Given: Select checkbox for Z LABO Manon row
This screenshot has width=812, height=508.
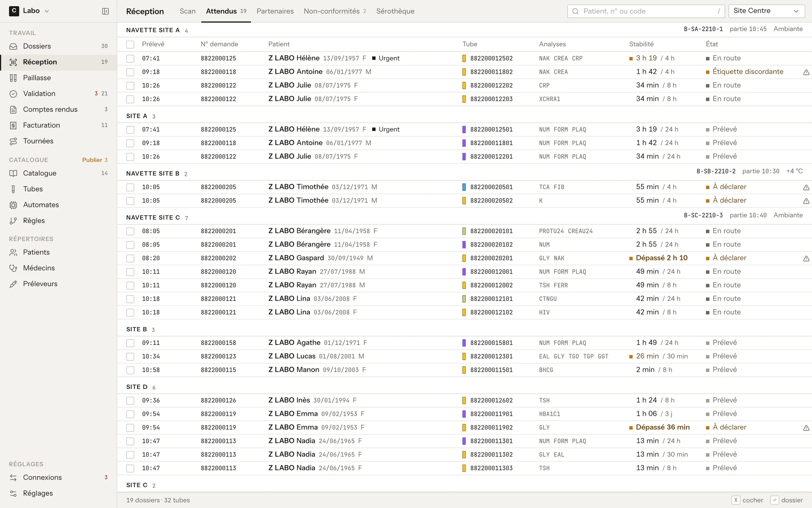Looking at the screenshot, I should pyautogui.click(x=130, y=370).
